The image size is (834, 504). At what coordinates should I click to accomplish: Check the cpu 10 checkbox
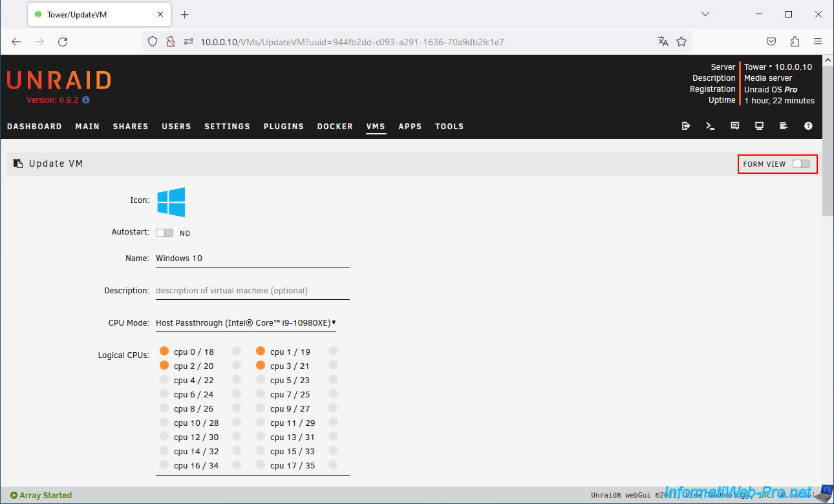pyautogui.click(x=164, y=423)
